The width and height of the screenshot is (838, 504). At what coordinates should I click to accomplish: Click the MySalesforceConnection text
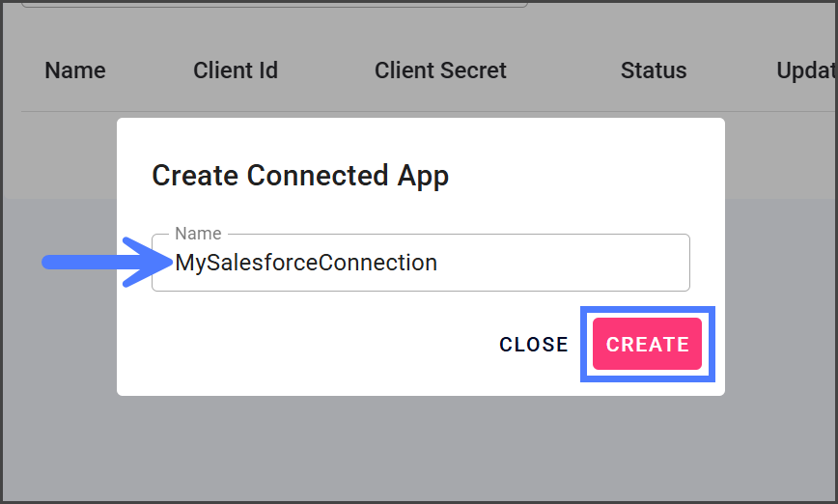click(x=306, y=263)
